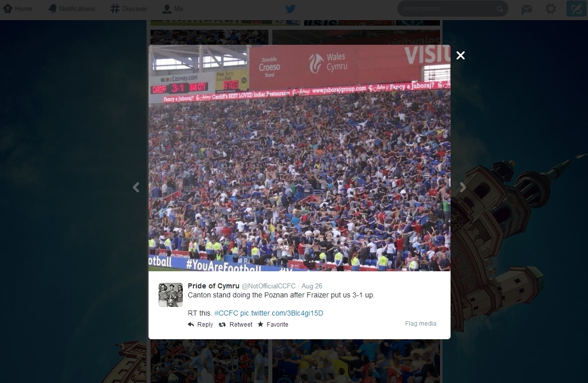This screenshot has height=383, width=588.
Task: Click Flag media
Action: click(x=420, y=324)
